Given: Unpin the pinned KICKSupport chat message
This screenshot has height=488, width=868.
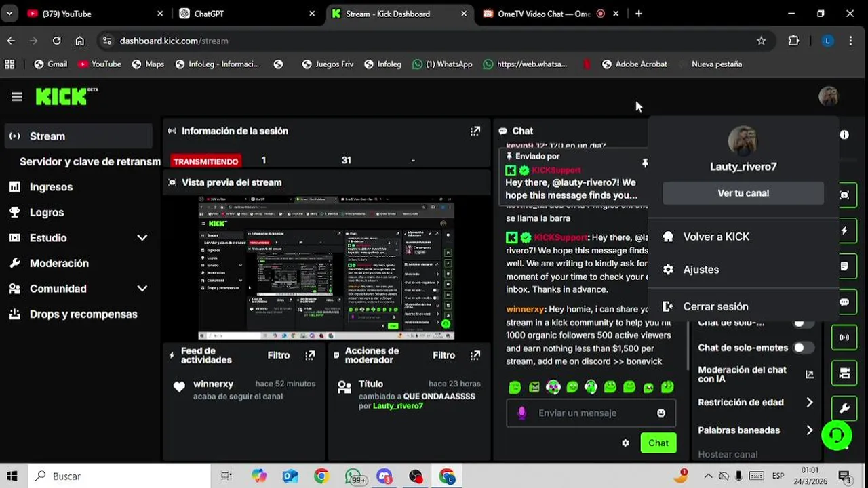Looking at the screenshot, I should click(x=644, y=163).
